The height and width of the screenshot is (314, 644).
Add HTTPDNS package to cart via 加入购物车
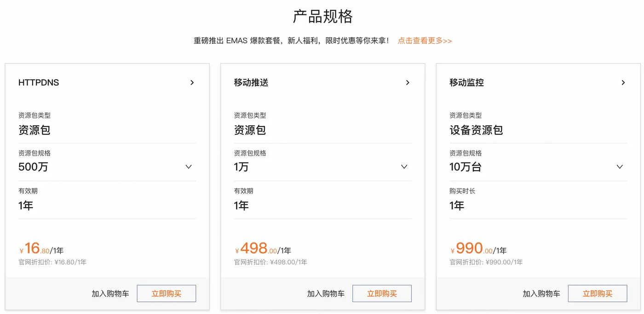pyautogui.click(x=111, y=293)
